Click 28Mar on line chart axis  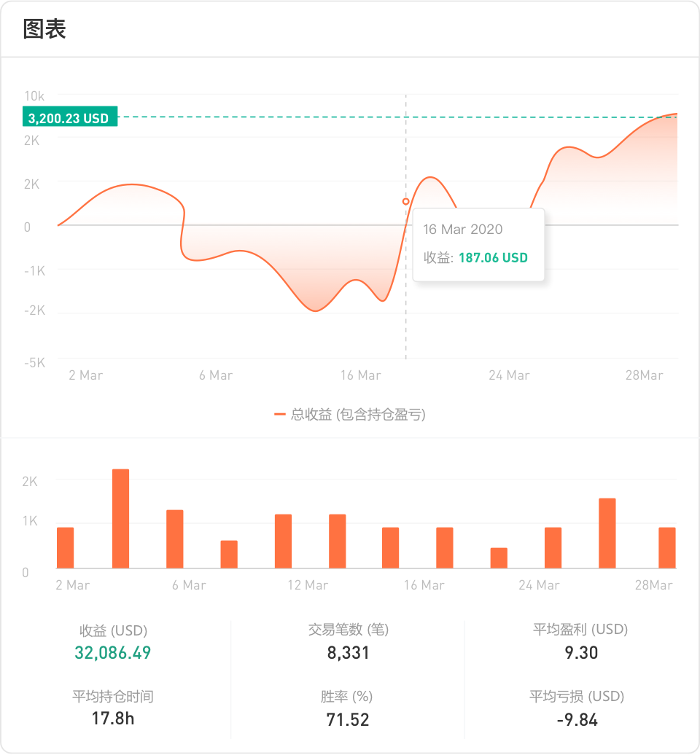tap(644, 375)
